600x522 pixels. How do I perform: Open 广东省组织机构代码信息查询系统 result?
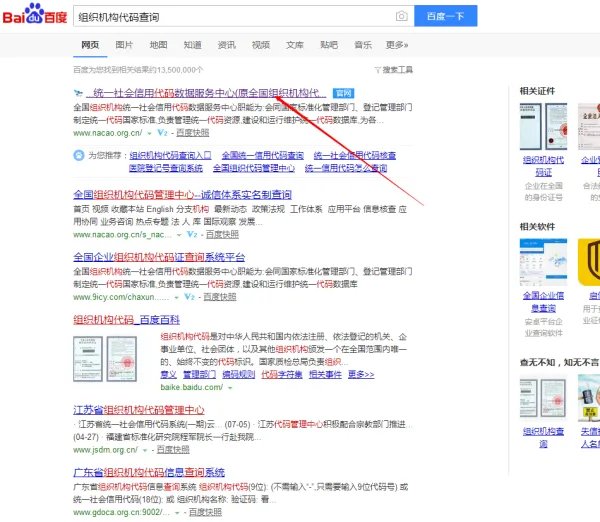pos(149,473)
